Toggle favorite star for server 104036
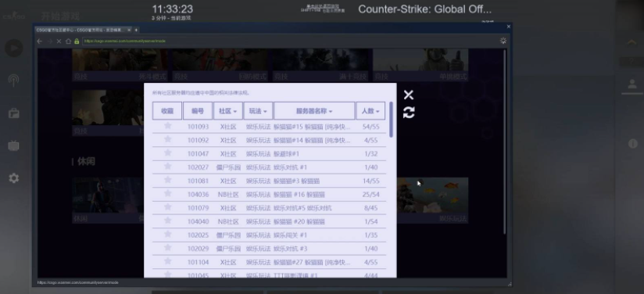This screenshot has height=294, width=644. 167,193
